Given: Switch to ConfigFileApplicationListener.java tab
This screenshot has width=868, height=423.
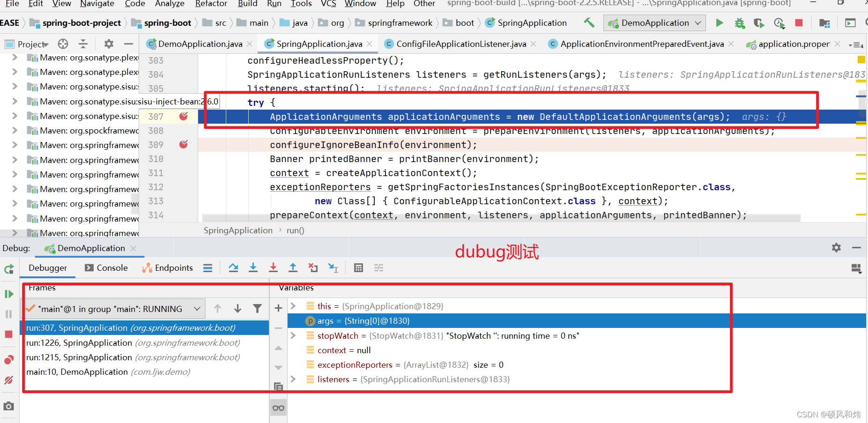Looking at the screenshot, I should pyautogui.click(x=461, y=44).
